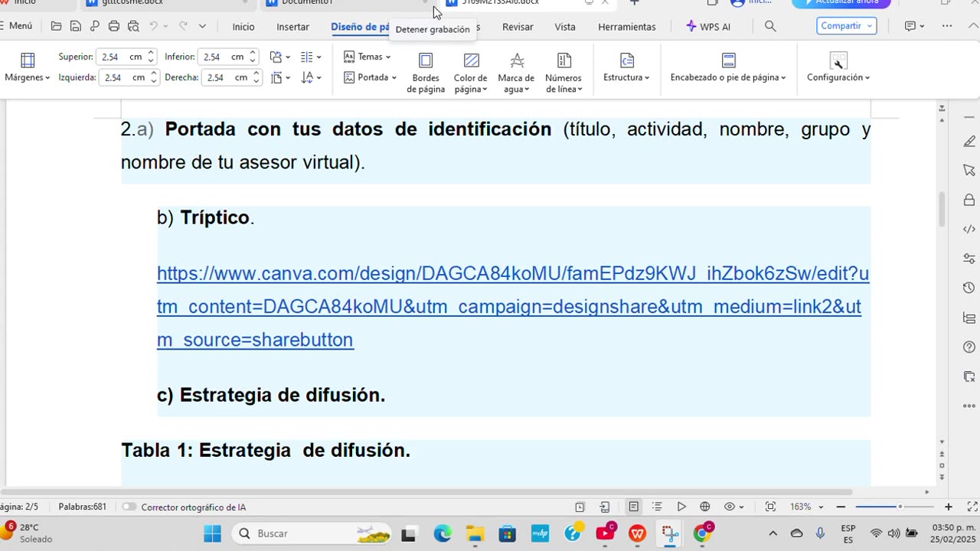
Task: Launch WPS AI assistant
Action: coord(708,27)
